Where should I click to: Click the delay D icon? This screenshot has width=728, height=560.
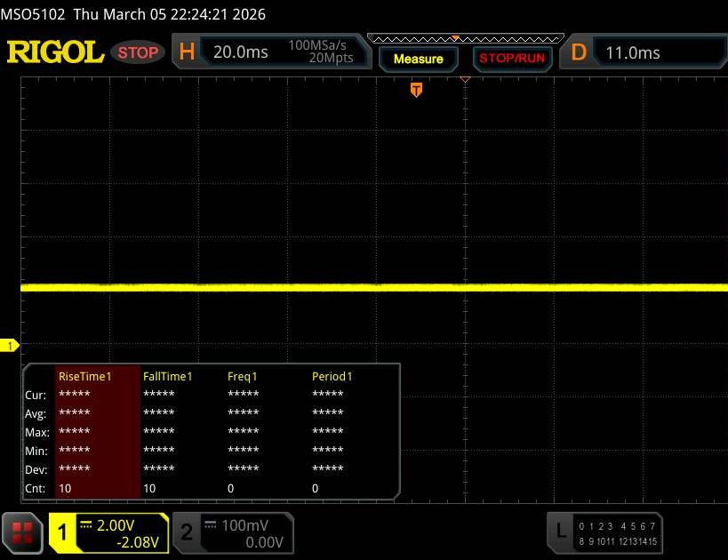pos(579,52)
